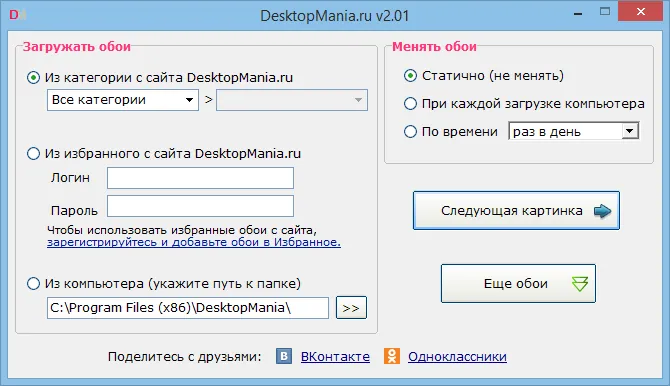The width and height of the screenshot is (670, 386).
Task: Minimize the DesktopMania window
Action: (x=578, y=13)
